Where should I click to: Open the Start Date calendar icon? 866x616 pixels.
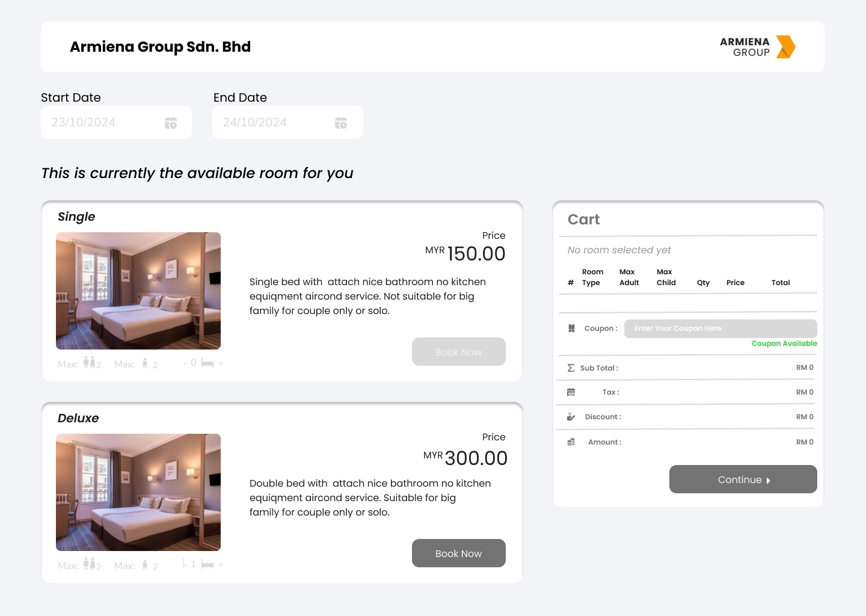click(x=171, y=123)
